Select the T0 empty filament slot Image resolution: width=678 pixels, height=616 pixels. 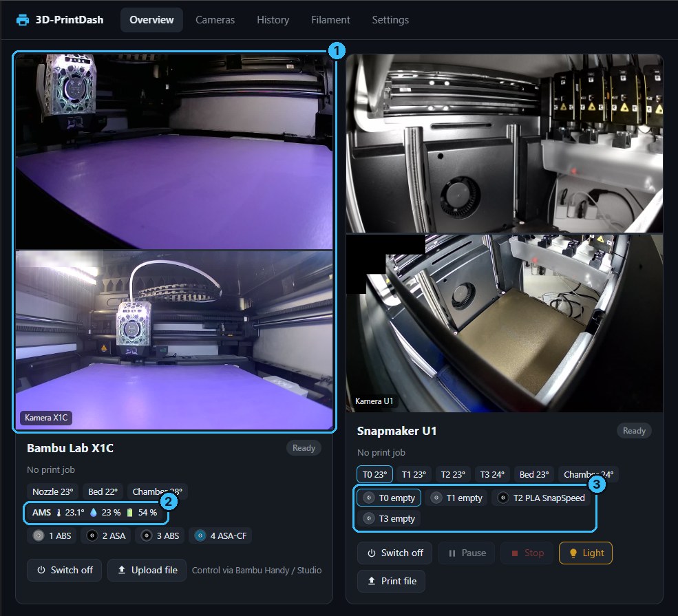pos(389,498)
